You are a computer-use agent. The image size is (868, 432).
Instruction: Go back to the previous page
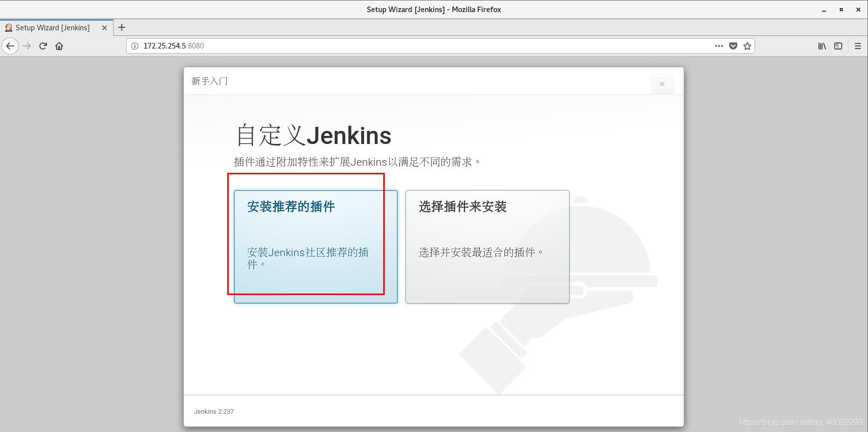point(10,46)
